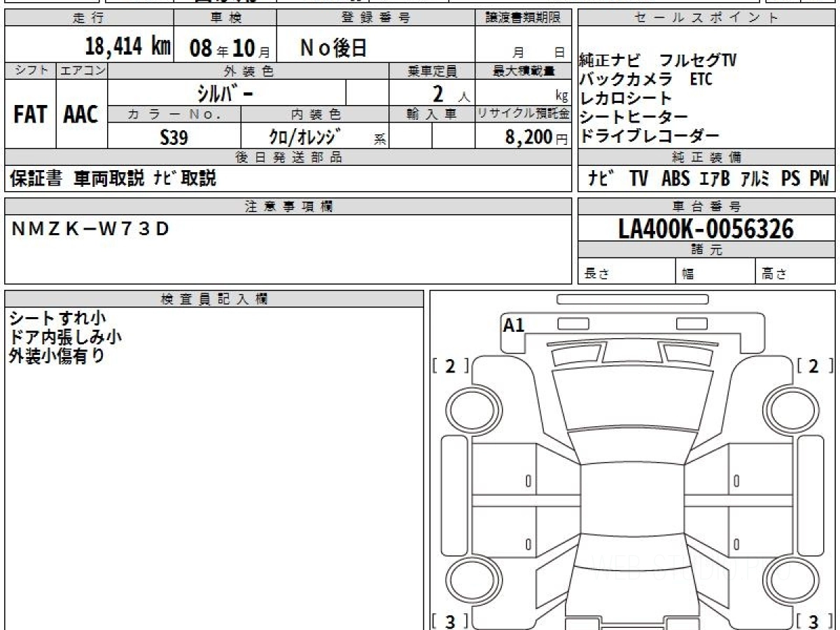840x630 pixels.
Task: Select the inspector note ドア内張しみ小
Action: (66, 337)
